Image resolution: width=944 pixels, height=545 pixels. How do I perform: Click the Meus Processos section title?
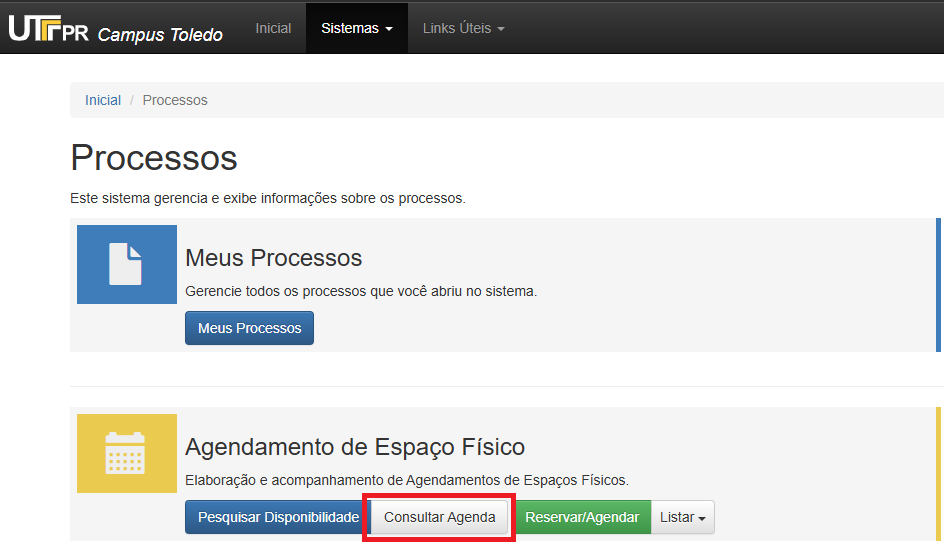pos(273,258)
